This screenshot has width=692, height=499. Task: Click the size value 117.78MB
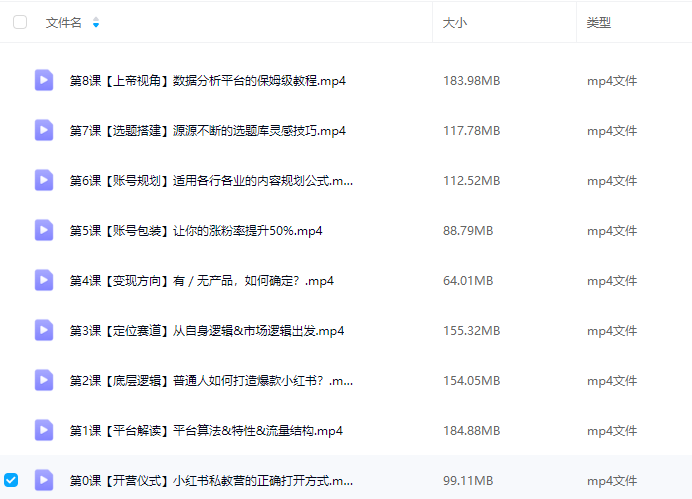pyautogui.click(x=471, y=131)
